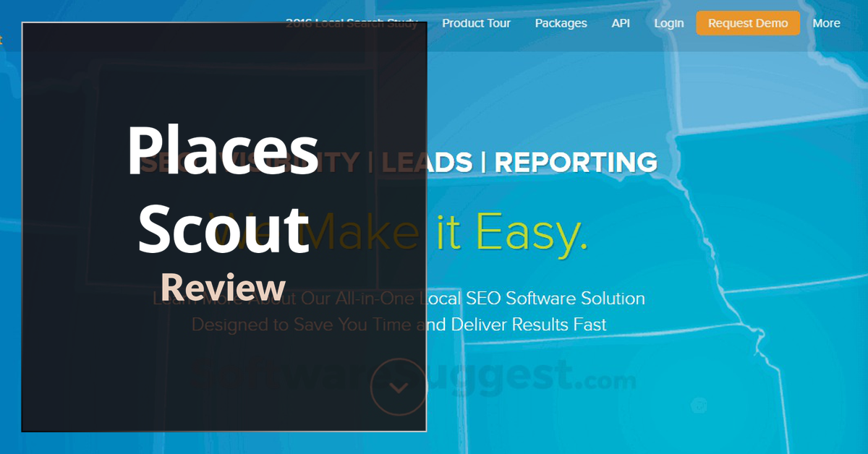Go to the Packages page
Screen dimensions: 868x454
[x=561, y=23]
